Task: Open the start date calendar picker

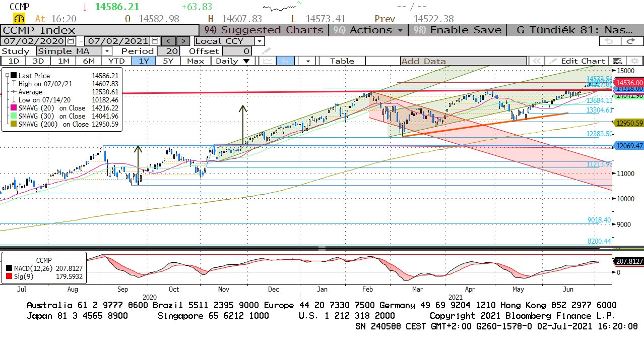Action: coord(71,41)
